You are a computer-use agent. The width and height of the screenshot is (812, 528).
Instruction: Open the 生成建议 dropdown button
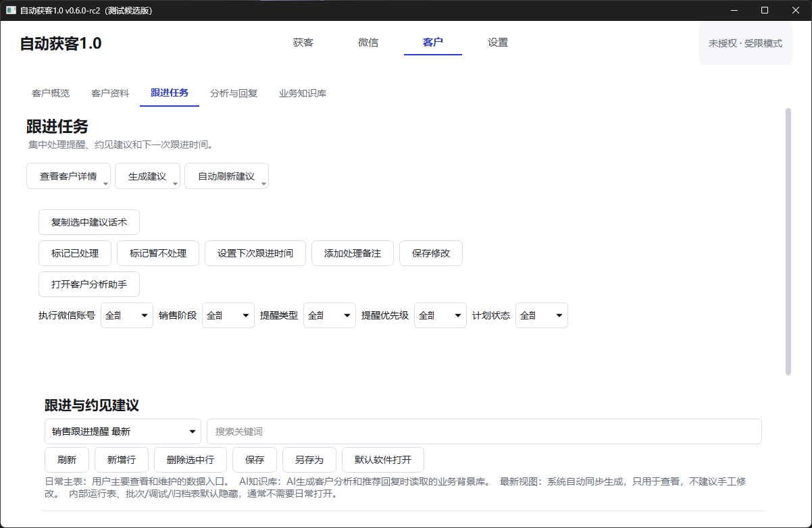coord(147,176)
